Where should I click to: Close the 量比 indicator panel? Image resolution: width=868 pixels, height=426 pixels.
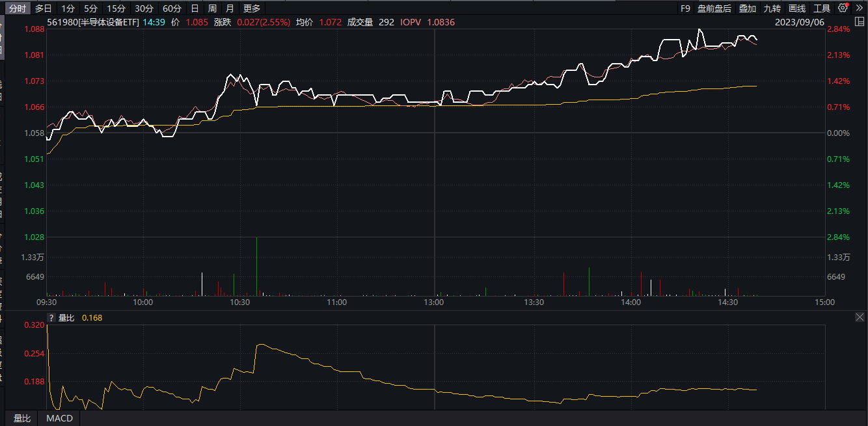point(860,317)
